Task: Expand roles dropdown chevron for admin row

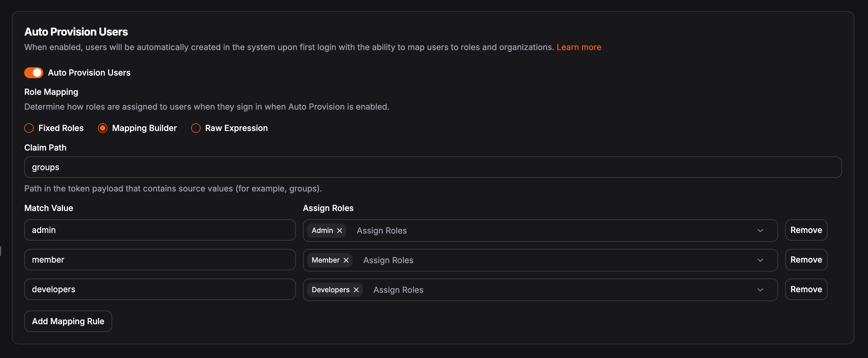Action: click(760, 231)
